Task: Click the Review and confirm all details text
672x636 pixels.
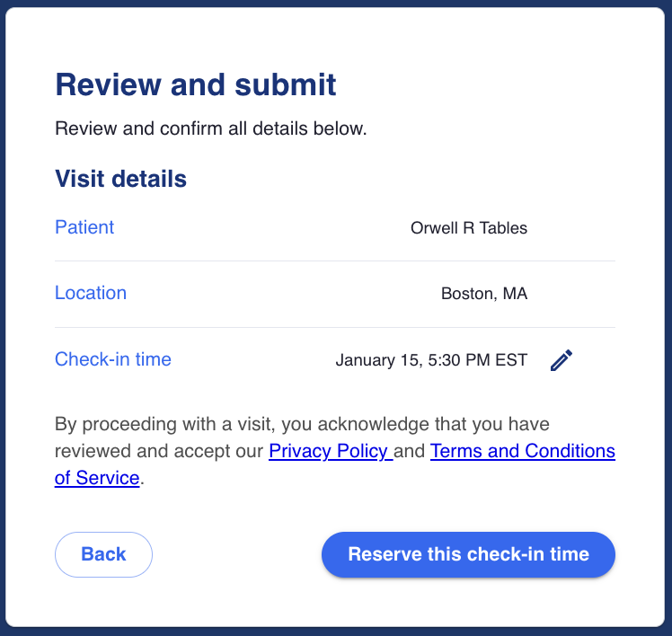Action: (x=211, y=128)
